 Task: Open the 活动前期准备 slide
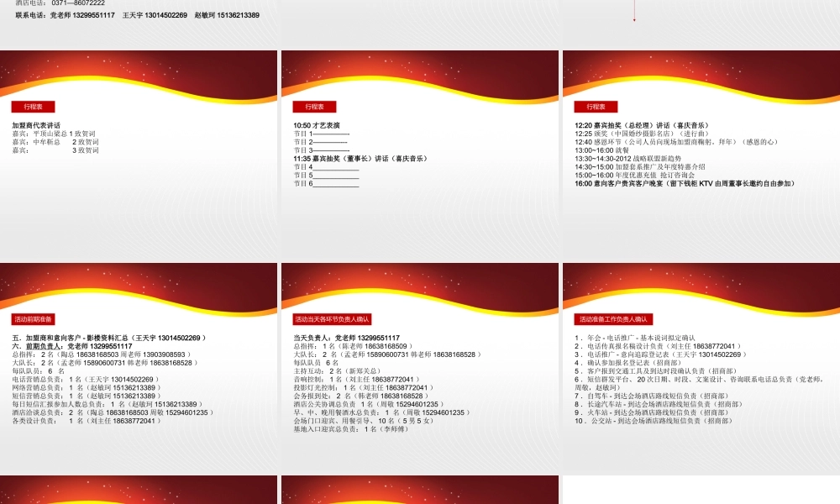click(x=139, y=369)
